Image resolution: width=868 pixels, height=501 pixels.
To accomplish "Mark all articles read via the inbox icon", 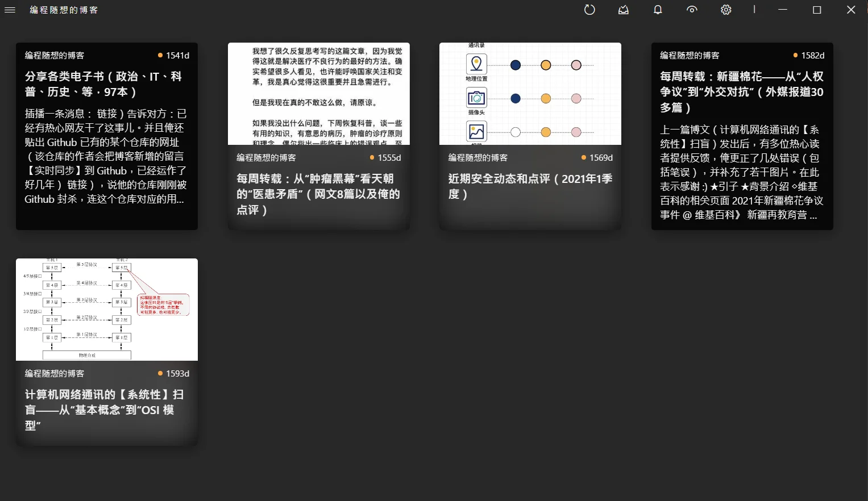I will 623,10.
